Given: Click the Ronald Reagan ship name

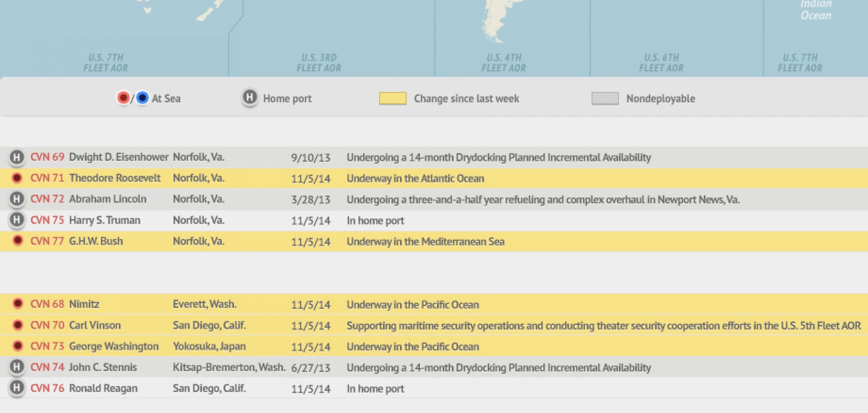Looking at the screenshot, I should (104, 389).
